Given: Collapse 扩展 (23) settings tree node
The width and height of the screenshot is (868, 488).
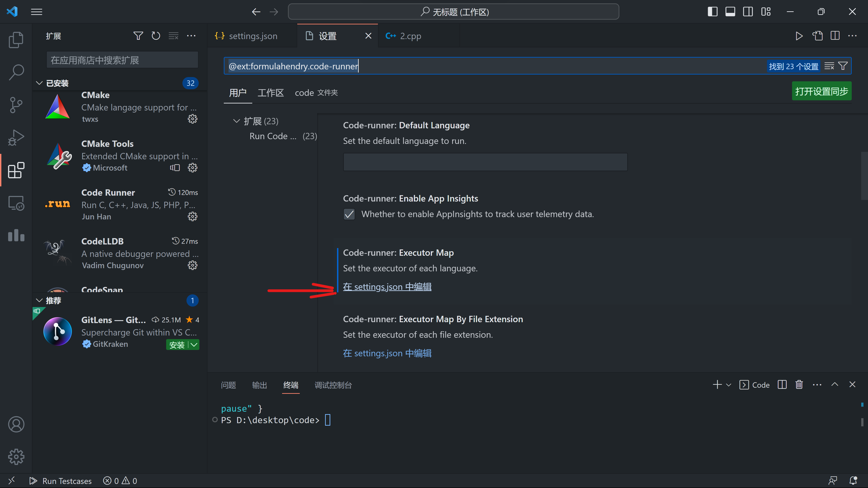Looking at the screenshot, I should point(236,121).
